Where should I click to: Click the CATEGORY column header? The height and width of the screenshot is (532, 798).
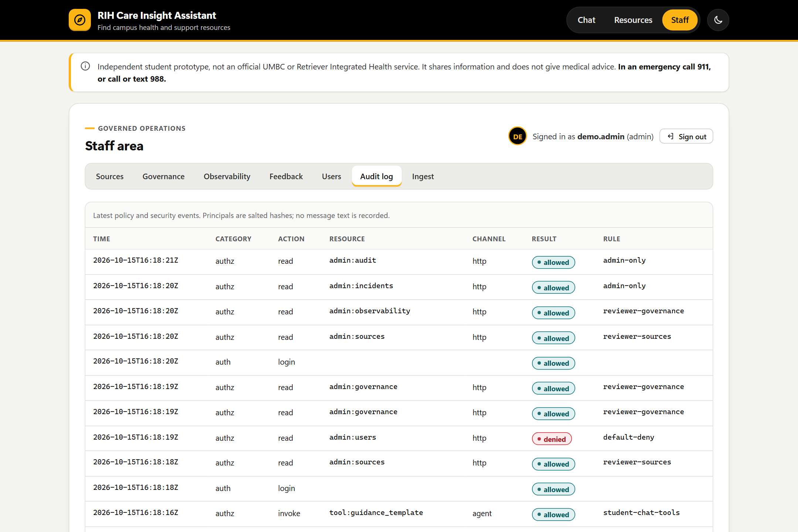233,239
